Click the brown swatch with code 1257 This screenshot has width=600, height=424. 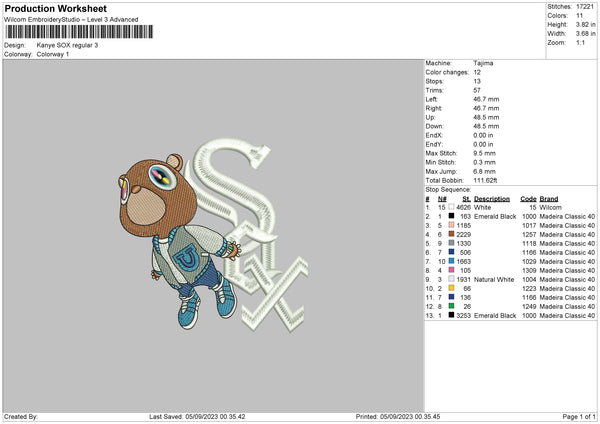point(450,233)
